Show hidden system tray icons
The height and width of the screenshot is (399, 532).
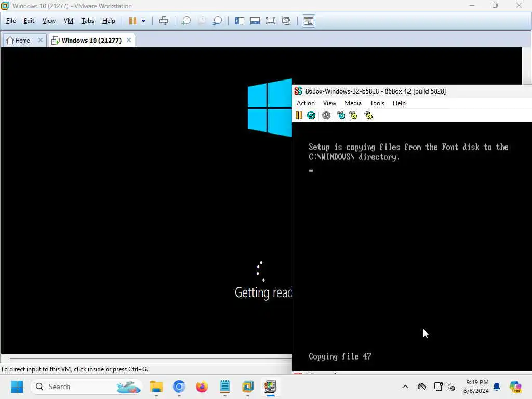[405, 387]
